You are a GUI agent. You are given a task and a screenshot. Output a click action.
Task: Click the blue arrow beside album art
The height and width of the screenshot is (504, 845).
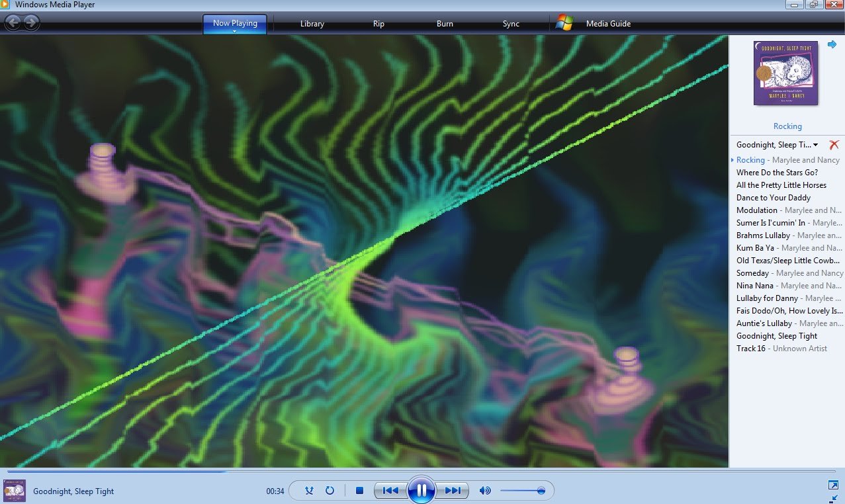[832, 44]
